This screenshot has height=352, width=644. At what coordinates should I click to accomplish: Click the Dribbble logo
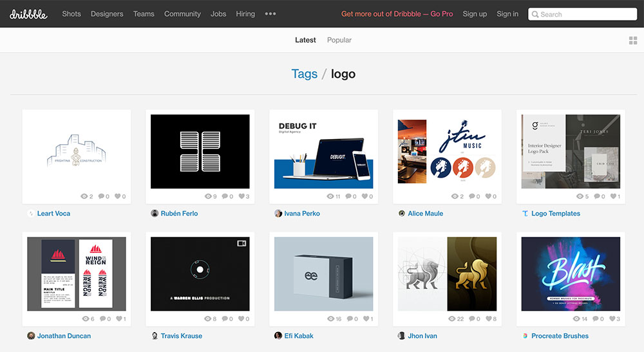coord(28,14)
